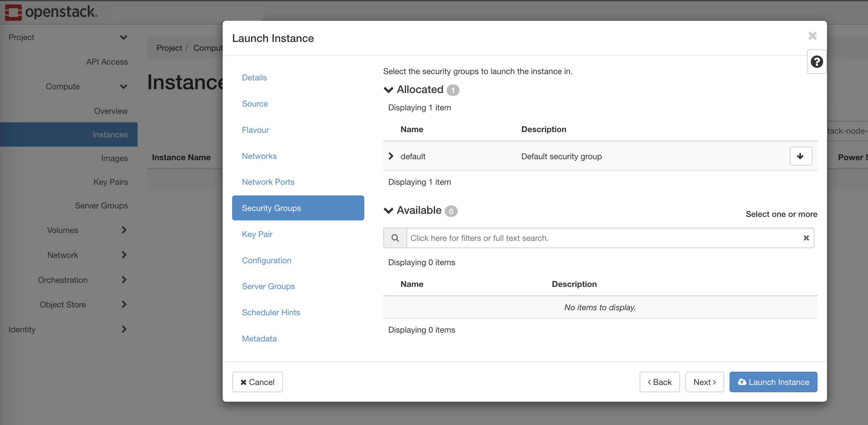868x425 pixels.
Task: Open the Key Pair step
Action: pos(257,234)
